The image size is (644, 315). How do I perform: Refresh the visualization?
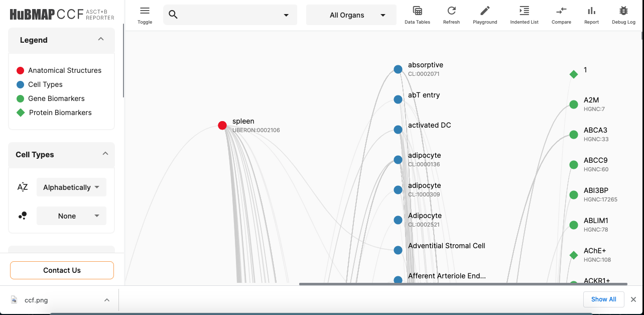click(x=451, y=14)
